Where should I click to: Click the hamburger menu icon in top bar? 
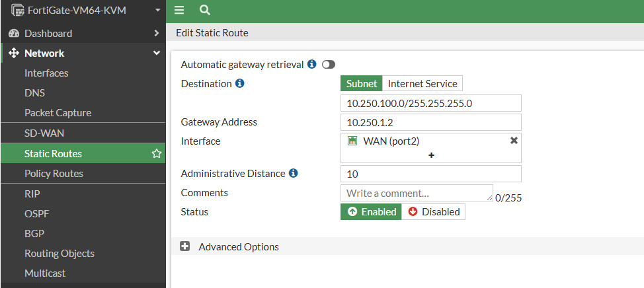(x=179, y=11)
